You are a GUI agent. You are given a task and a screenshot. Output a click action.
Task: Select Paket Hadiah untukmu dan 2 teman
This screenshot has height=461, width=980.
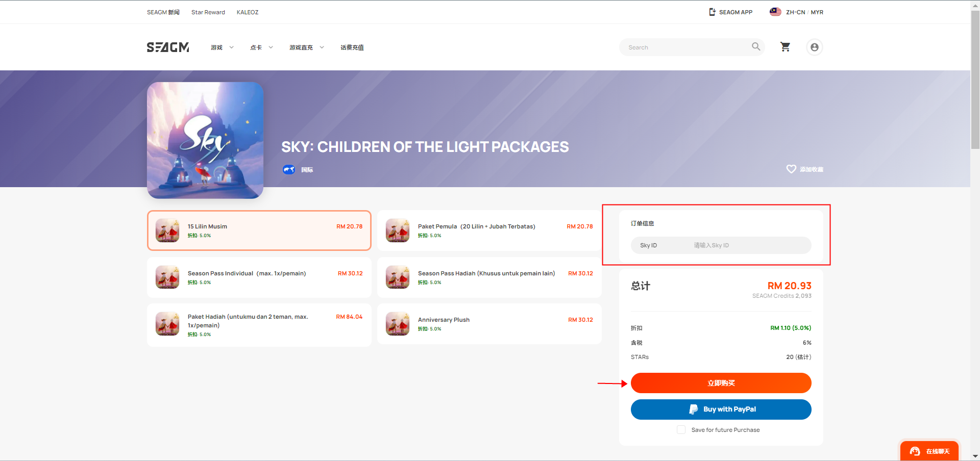tap(259, 325)
